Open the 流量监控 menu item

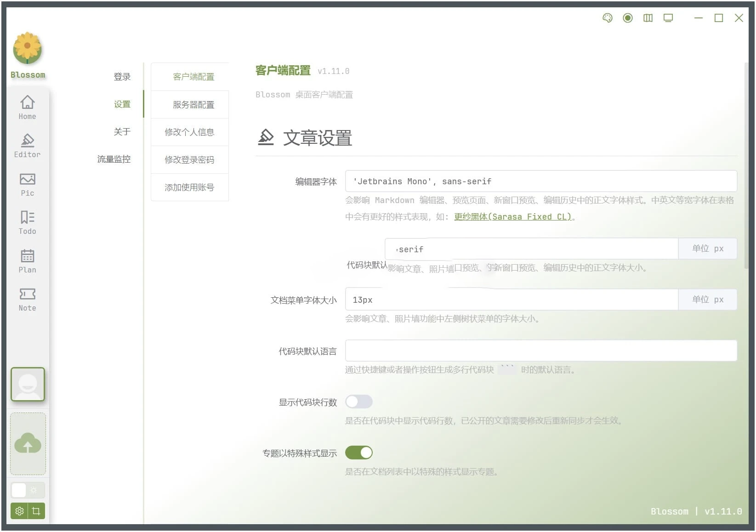[114, 159]
